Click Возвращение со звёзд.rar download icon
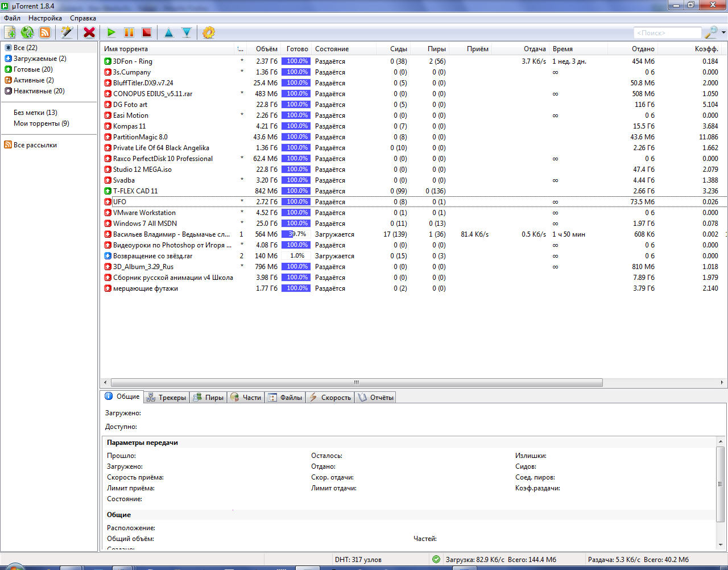Screen dimensions: 728x570 [107, 256]
